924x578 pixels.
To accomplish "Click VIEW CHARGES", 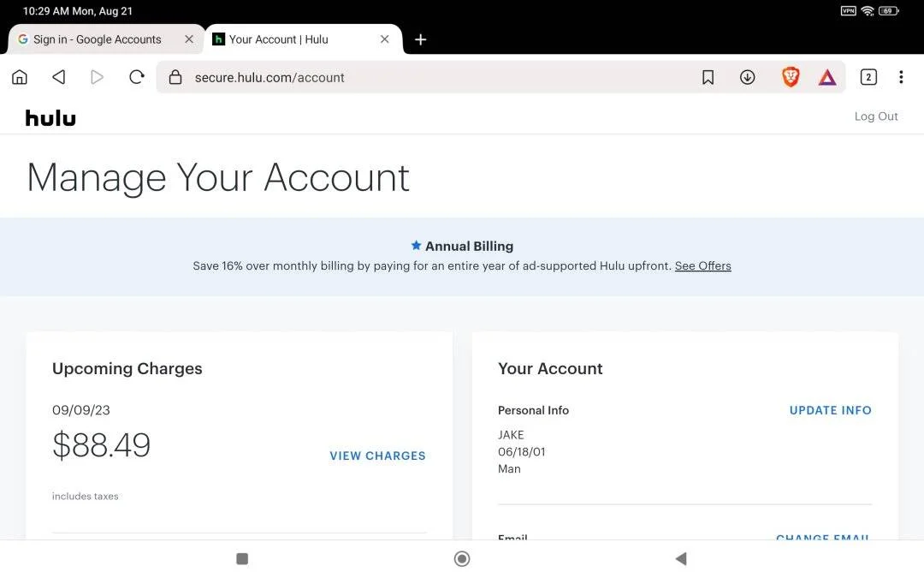I will (377, 456).
